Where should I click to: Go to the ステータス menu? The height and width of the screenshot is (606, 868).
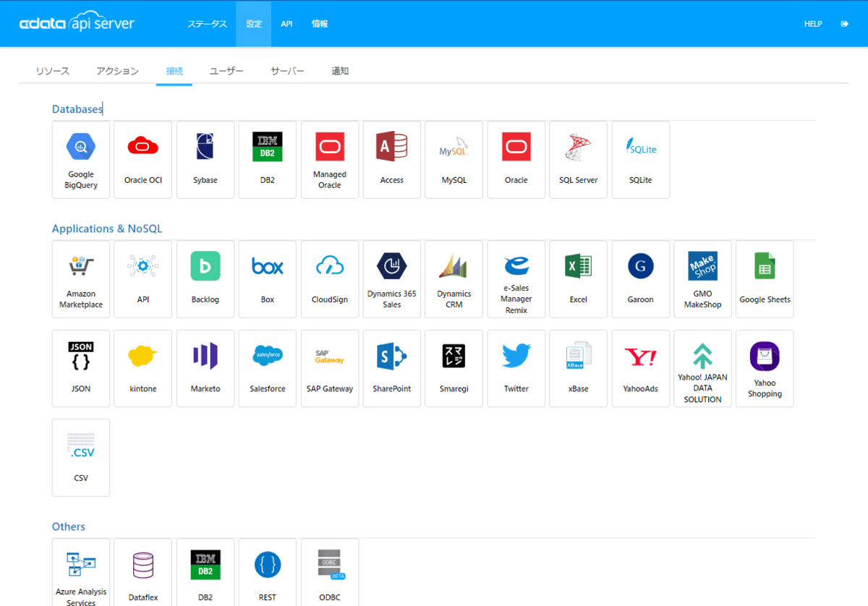pyautogui.click(x=207, y=24)
